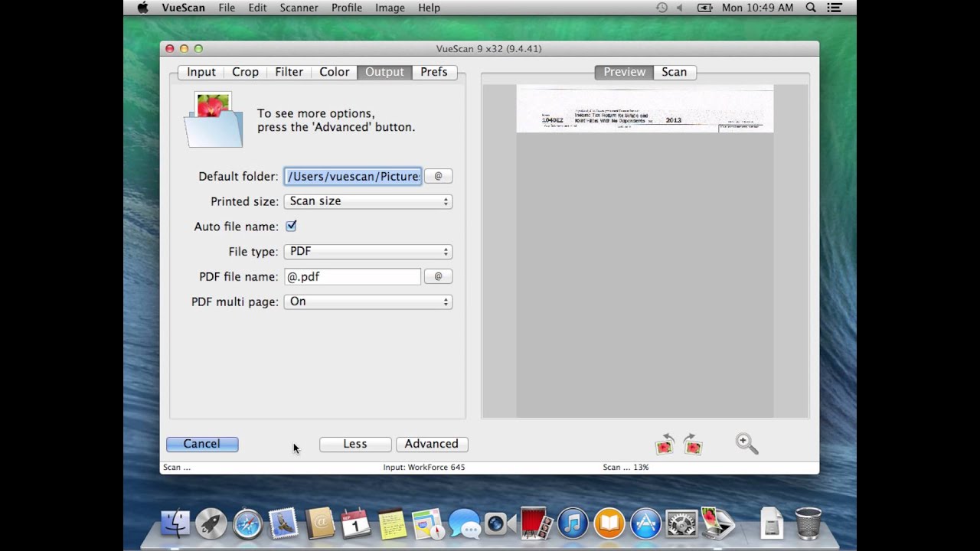Open the Scanner menu
The height and width of the screenshot is (551, 980).
coord(299,8)
